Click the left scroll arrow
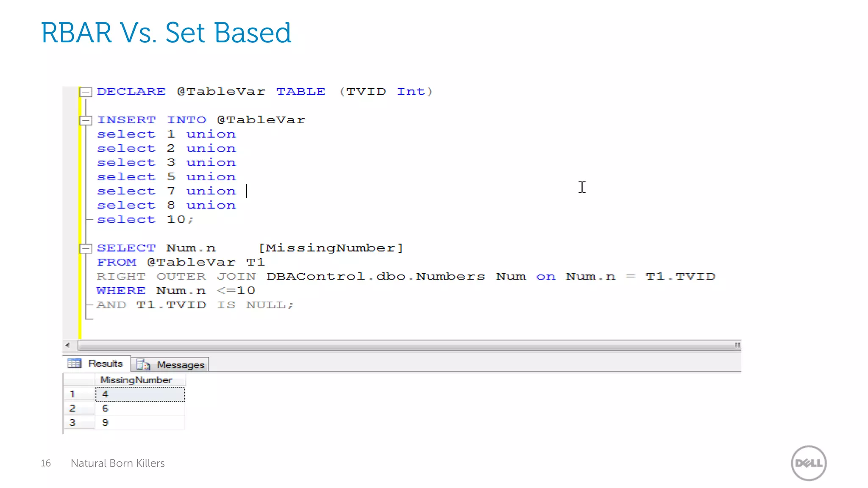This screenshot has width=868, height=488. click(x=68, y=345)
